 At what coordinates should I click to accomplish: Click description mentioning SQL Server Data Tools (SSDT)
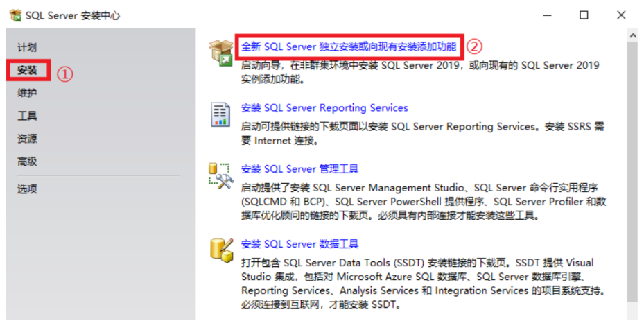(423, 284)
